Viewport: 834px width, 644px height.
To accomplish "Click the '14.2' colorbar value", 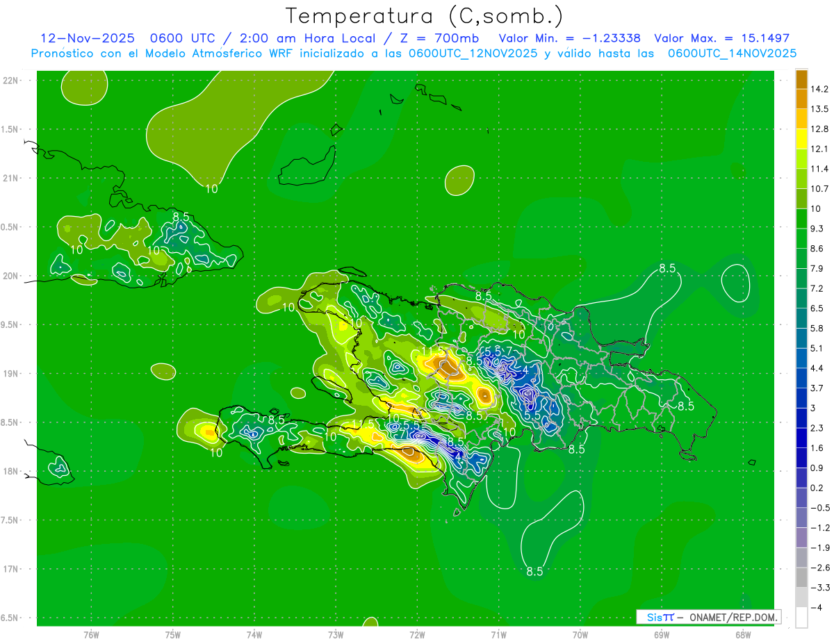I will click(819, 89).
